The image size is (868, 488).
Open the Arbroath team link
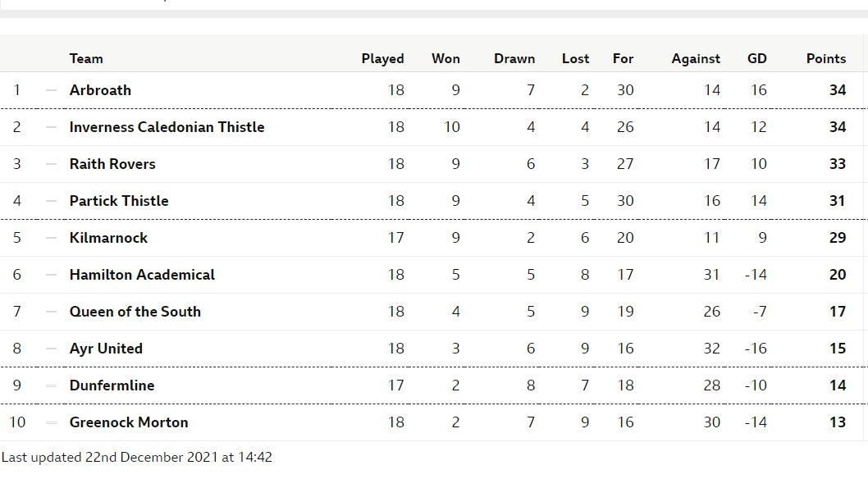tap(100, 90)
